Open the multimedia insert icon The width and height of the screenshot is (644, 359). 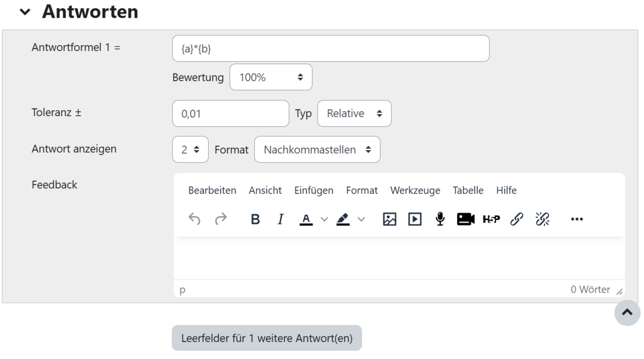[415, 219]
